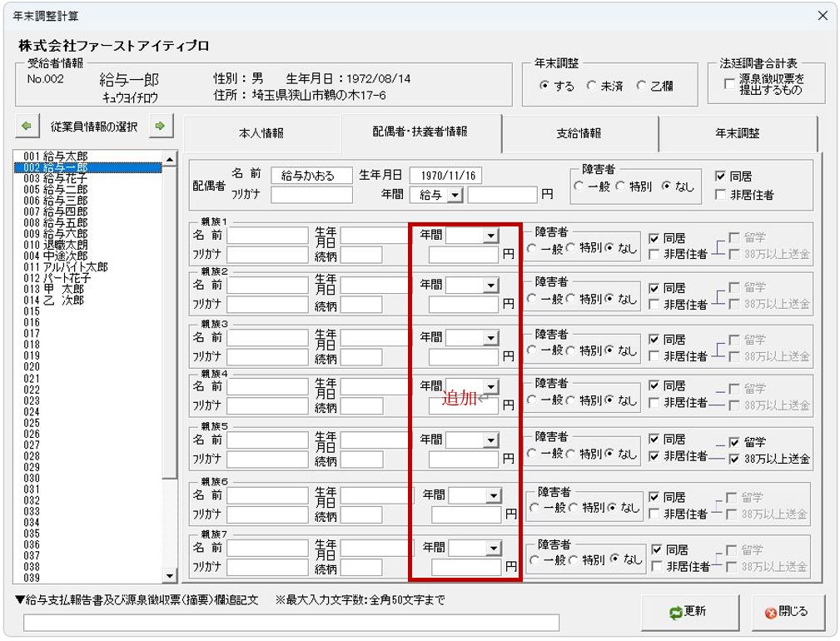Uncheck 留学 checkbox for 親族5
The height and width of the screenshot is (641, 840).
733,443
